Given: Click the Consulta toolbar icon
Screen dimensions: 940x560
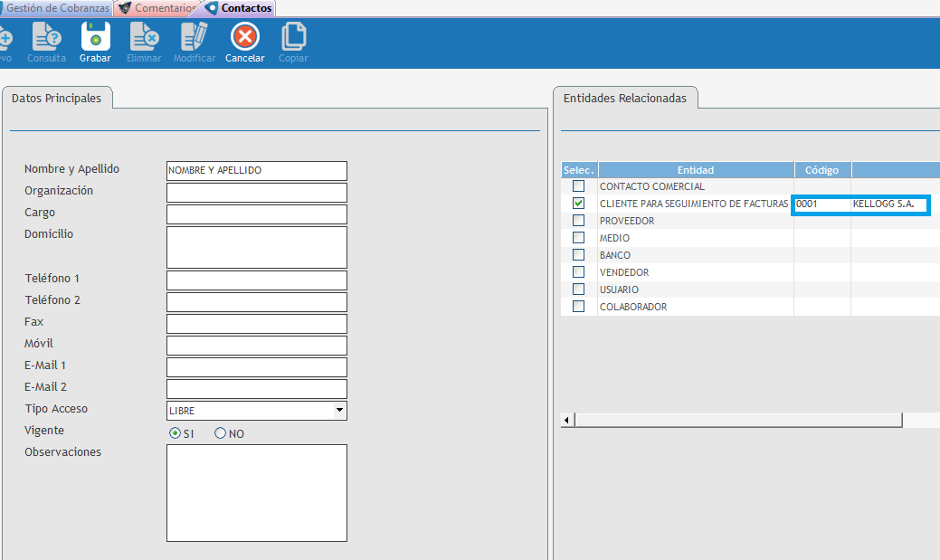Looking at the screenshot, I should click(x=46, y=38).
